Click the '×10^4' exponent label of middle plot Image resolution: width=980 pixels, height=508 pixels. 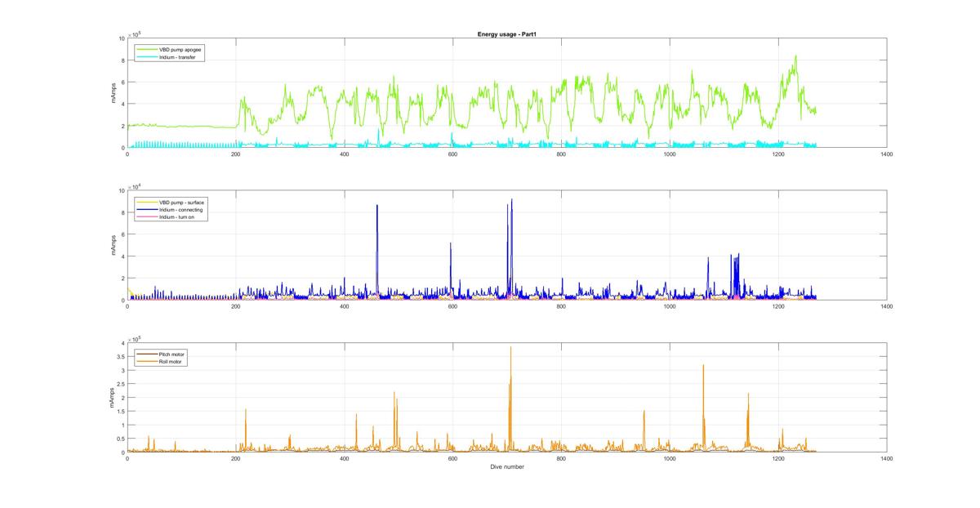point(136,186)
